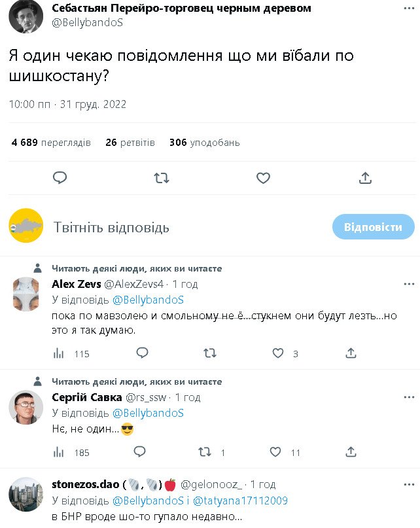Share the main tweet via upload icon
Image resolution: width=420 pixels, height=528 pixels.
coord(365,177)
